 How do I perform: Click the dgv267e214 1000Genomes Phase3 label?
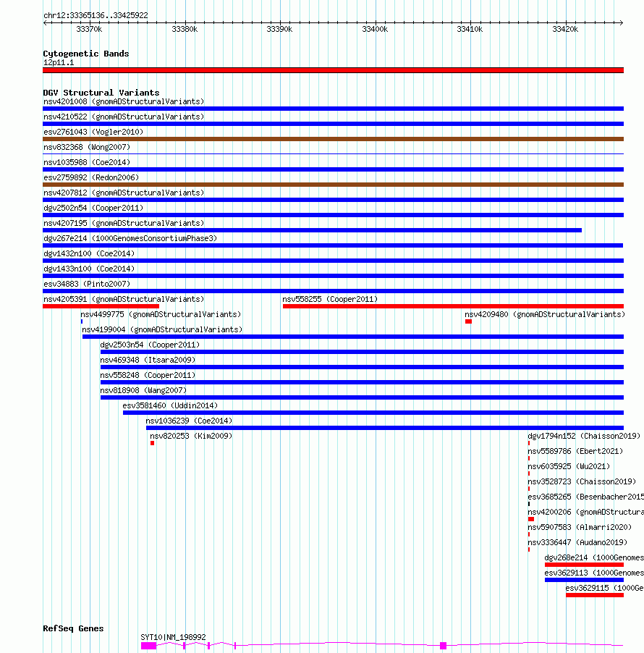click(x=130, y=238)
